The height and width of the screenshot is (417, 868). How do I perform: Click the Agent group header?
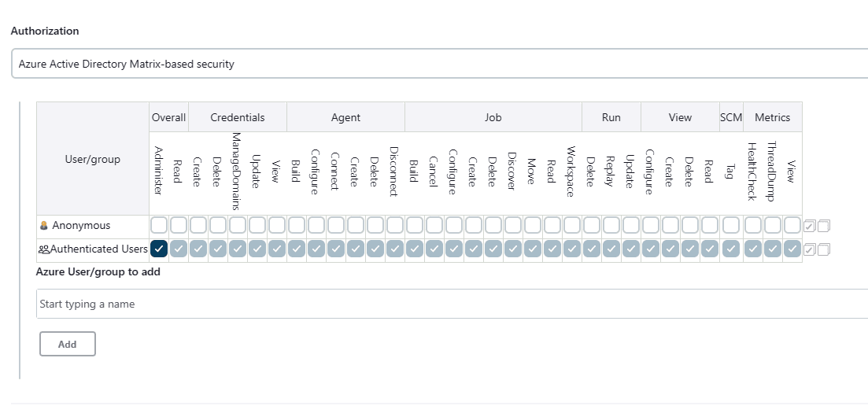pyautogui.click(x=346, y=117)
